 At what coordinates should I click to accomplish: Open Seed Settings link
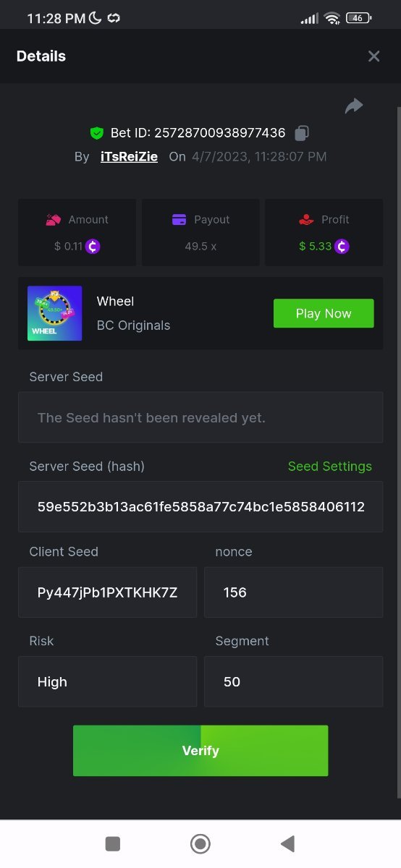(330, 467)
